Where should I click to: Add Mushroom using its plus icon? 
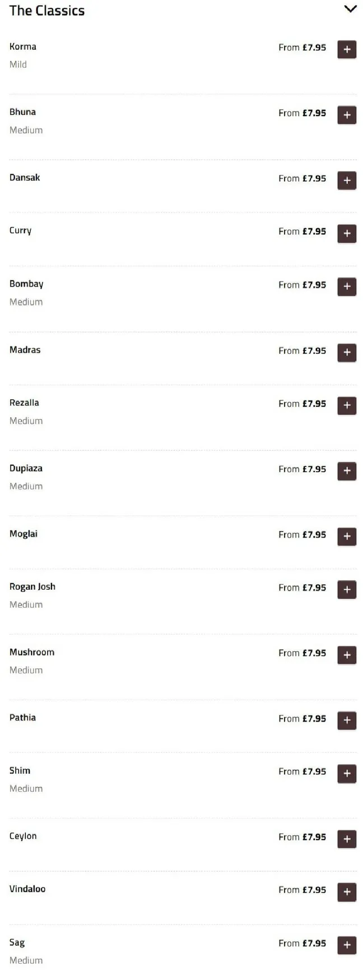347,655
